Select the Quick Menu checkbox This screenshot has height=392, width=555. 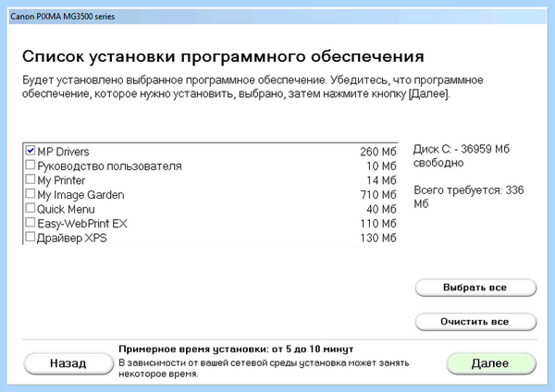[31, 208]
